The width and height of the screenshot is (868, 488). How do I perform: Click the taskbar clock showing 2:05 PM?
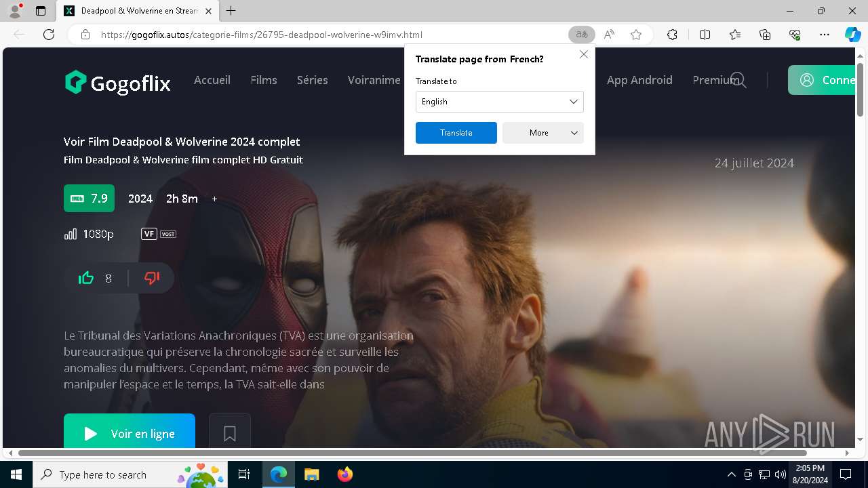[810, 474]
